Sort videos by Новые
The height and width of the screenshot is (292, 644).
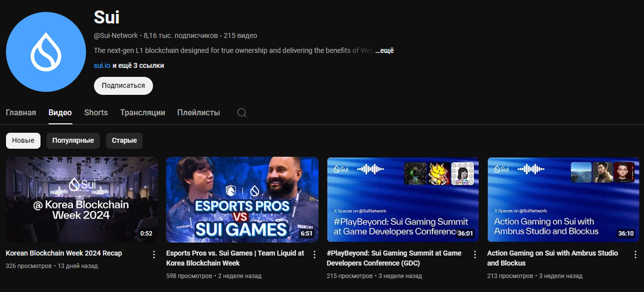[x=23, y=141]
